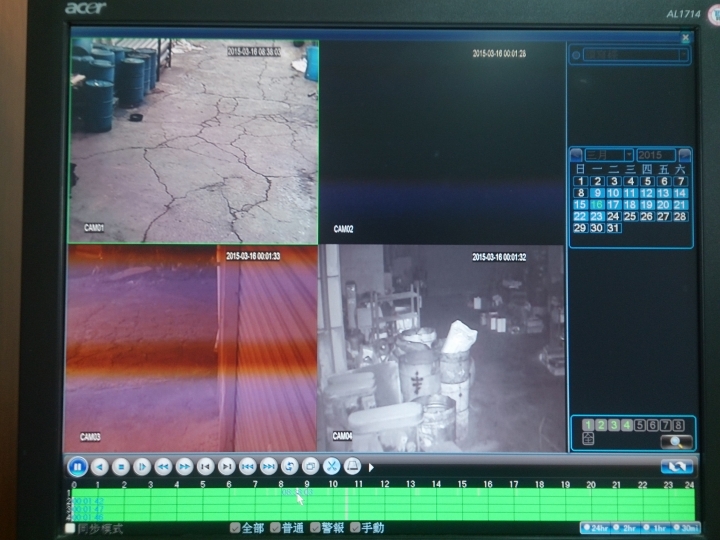Click the magnifier search button
Screen dimensions: 720x540
coord(676,442)
